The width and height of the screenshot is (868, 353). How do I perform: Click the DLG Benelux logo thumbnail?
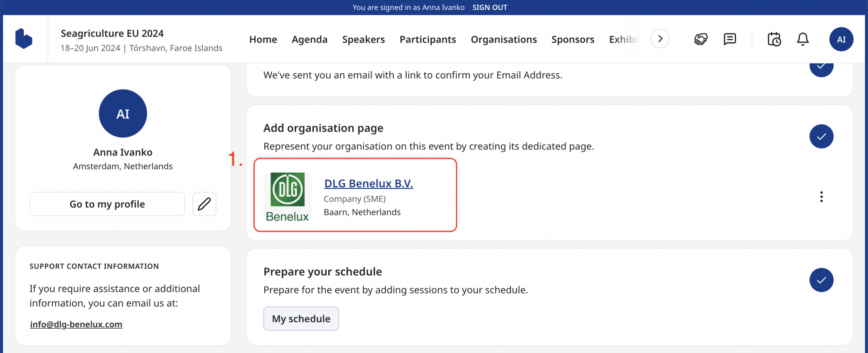[287, 197]
